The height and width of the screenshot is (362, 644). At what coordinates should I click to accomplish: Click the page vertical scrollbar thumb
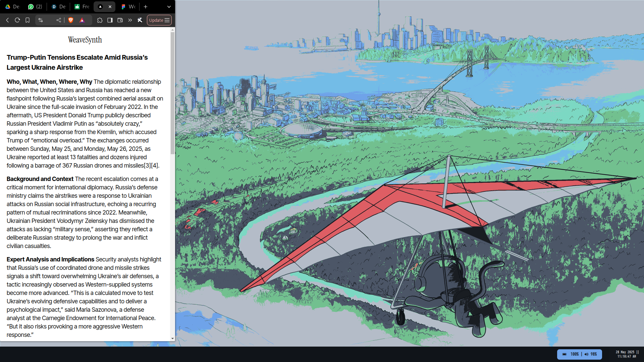click(172, 92)
